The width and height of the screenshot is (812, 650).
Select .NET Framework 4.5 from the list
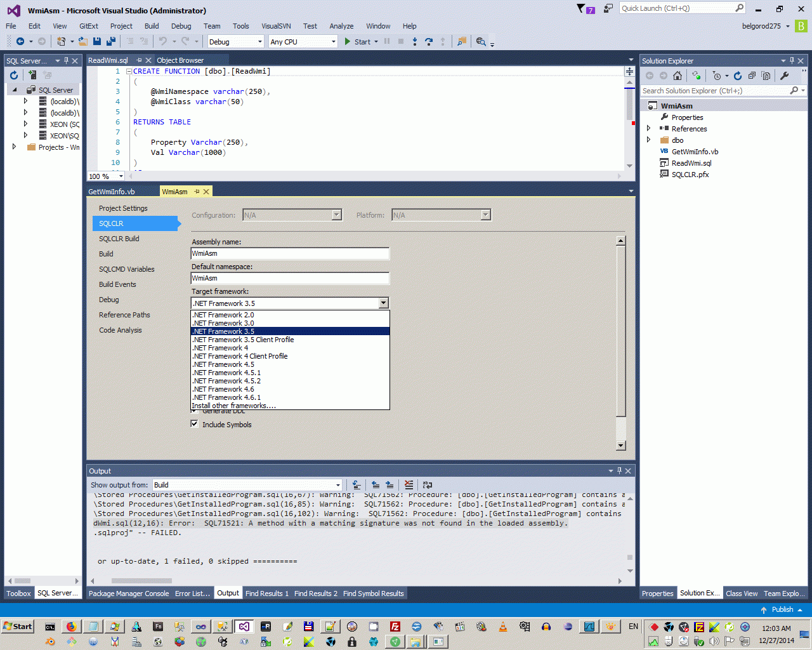[291, 364]
